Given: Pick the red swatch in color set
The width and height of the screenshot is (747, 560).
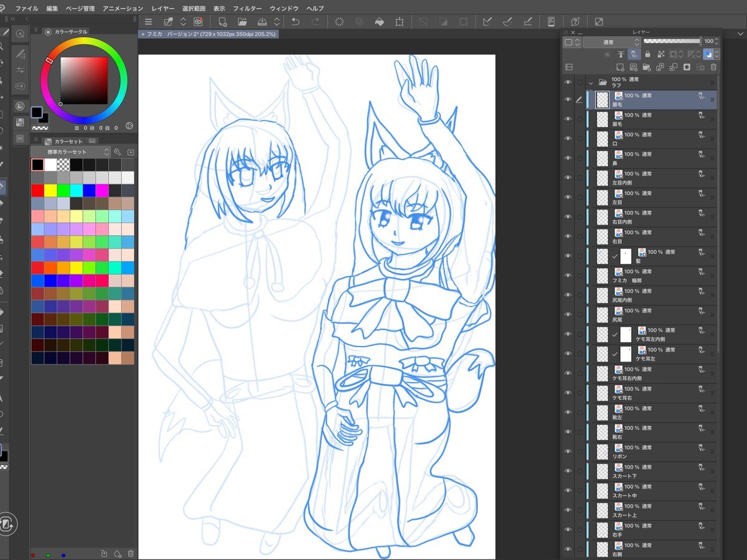Looking at the screenshot, I should coord(37,190).
